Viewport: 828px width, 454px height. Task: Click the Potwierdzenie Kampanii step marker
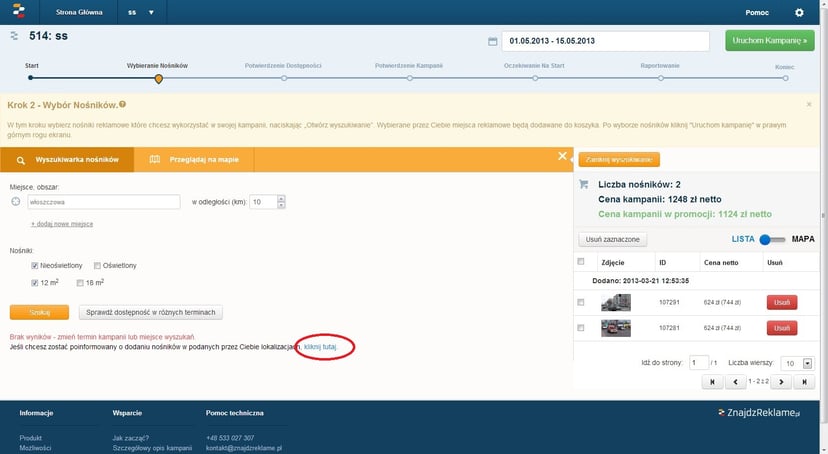pyautogui.click(x=410, y=78)
